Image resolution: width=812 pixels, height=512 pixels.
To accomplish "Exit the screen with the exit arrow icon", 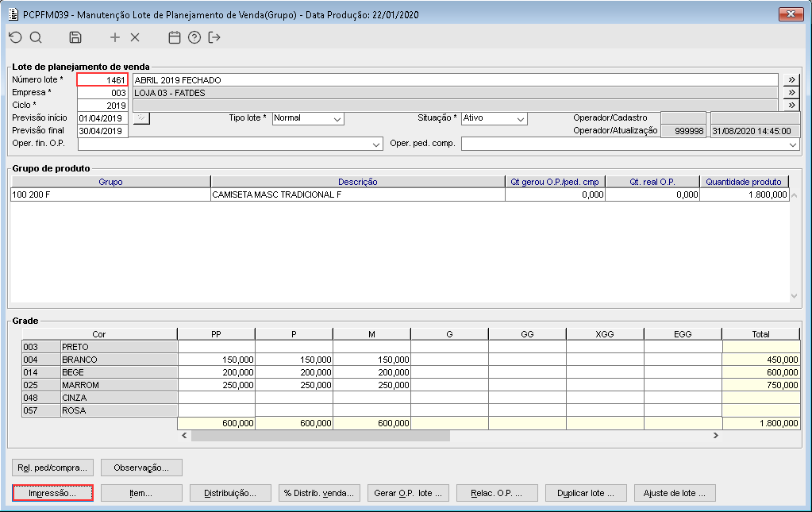I will tap(214, 37).
